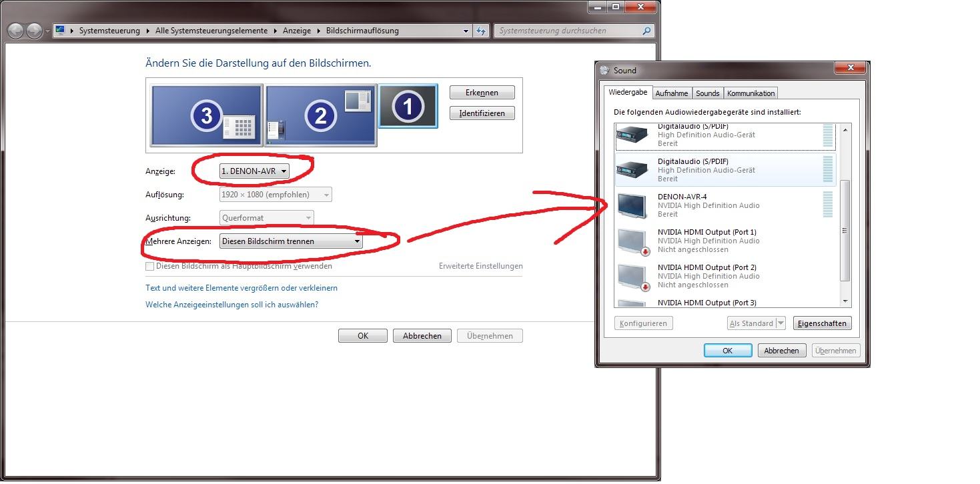The image size is (980, 484).
Task: Click the Sound device list scroll-up arrow
Action: pyautogui.click(x=845, y=129)
